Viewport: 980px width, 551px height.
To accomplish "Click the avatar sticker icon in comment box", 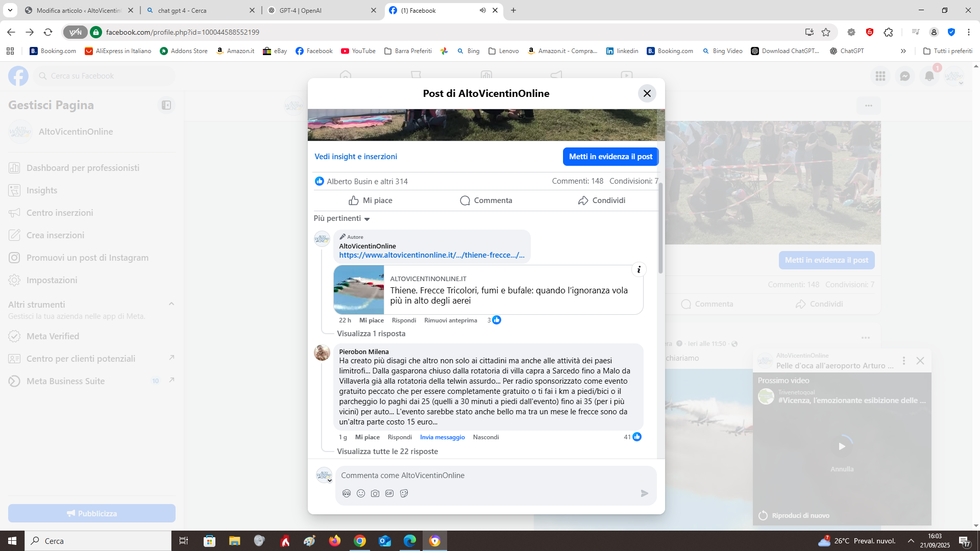I will click(347, 493).
